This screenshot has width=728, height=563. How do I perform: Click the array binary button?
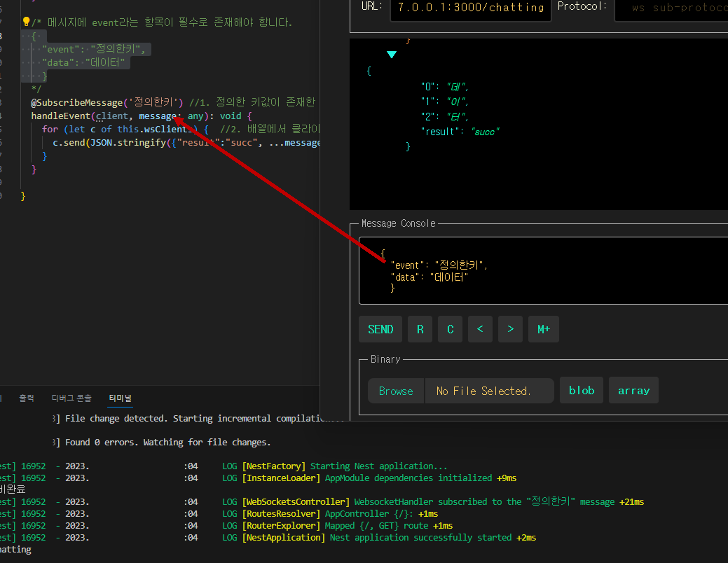tap(633, 390)
